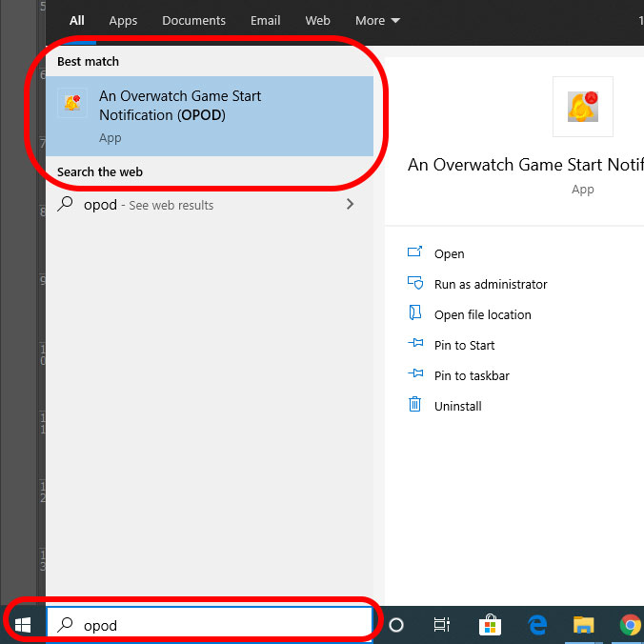Screen dimensions: 644x644
Task: Expand web results chevron for opod
Action: click(350, 204)
